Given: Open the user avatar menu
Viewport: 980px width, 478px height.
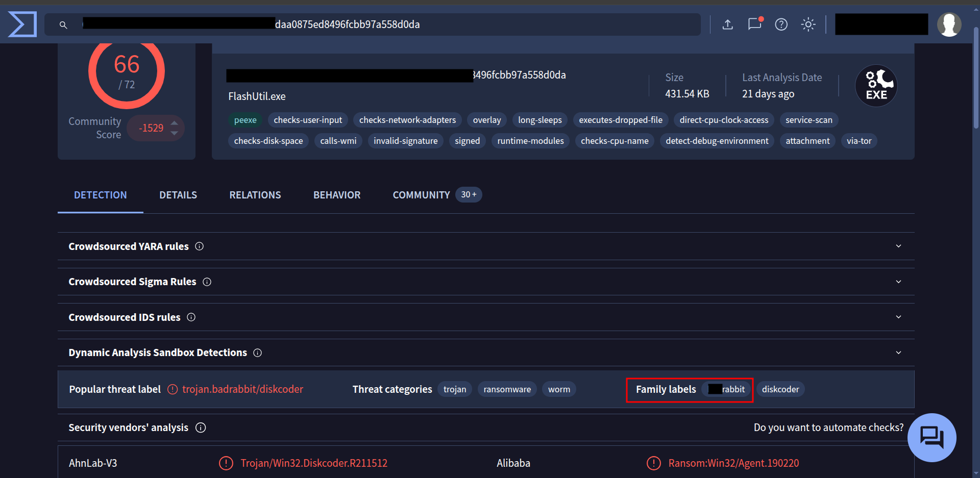Looking at the screenshot, I should (949, 24).
